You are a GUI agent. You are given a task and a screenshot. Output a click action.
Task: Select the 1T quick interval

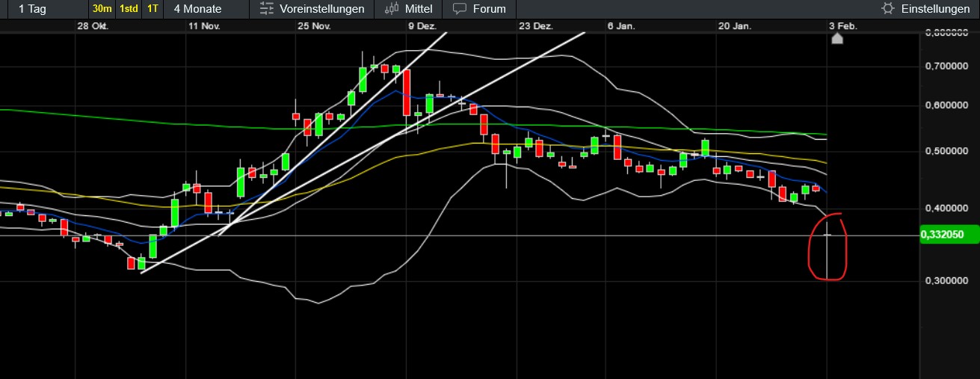[x=152, y=9]
